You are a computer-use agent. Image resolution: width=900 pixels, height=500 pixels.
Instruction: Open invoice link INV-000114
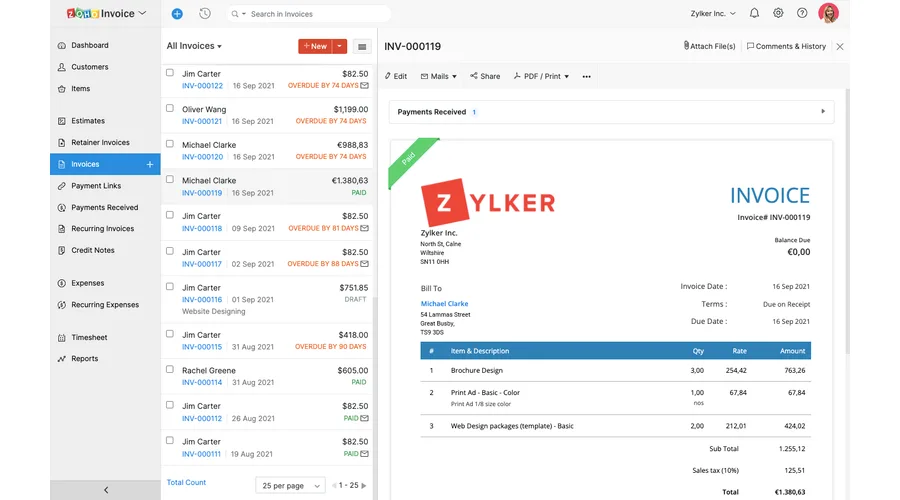coord(202,382)
